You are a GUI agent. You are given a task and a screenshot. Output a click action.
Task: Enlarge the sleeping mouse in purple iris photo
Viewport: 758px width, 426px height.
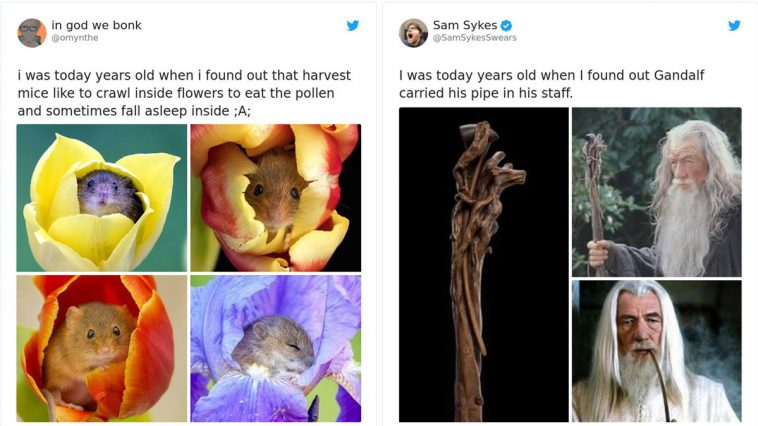pos(275,348)
